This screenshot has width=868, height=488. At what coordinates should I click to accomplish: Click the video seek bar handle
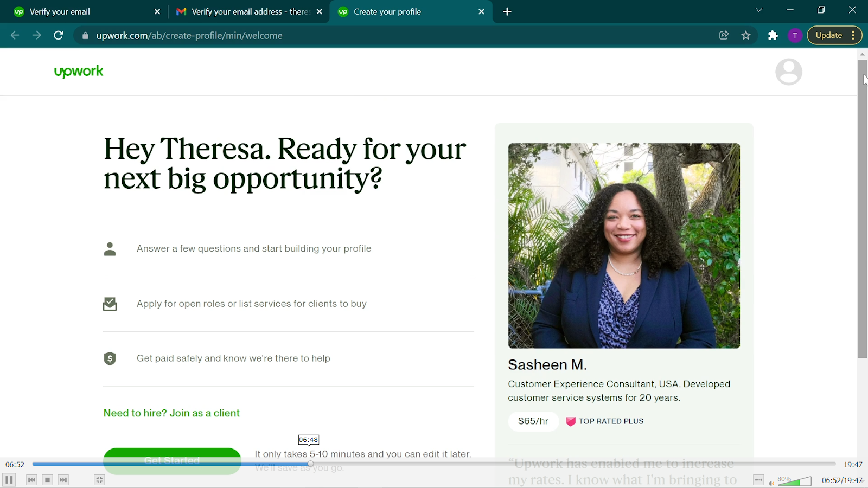tap(310, 464)
